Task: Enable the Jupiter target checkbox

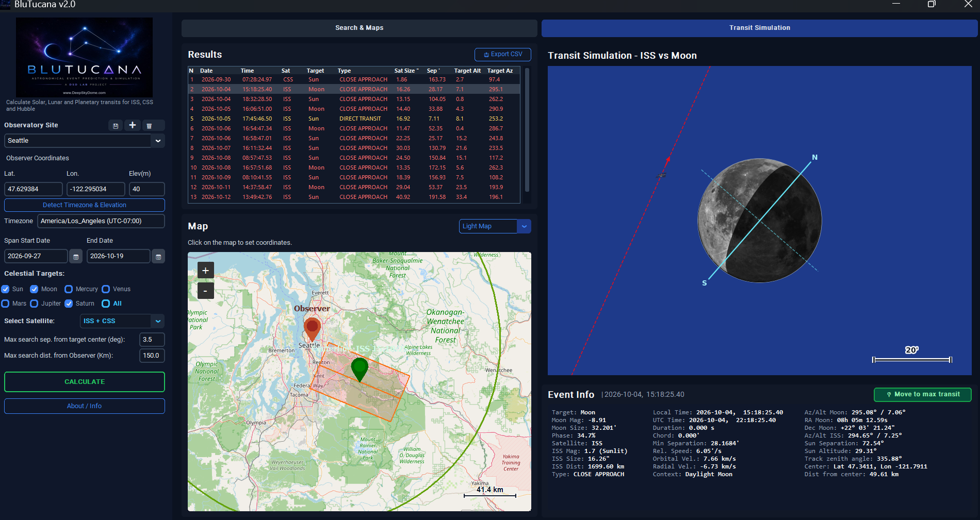Action: [34, 304]
